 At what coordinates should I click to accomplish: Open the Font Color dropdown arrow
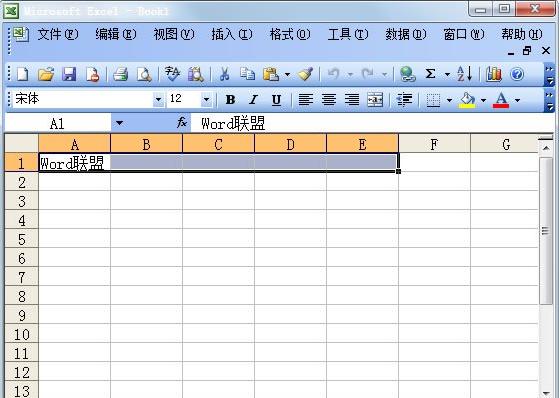click(517, 100)
